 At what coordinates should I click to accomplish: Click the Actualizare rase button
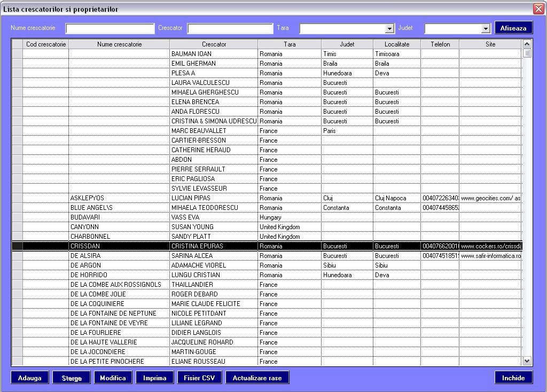tap(257, 378)
